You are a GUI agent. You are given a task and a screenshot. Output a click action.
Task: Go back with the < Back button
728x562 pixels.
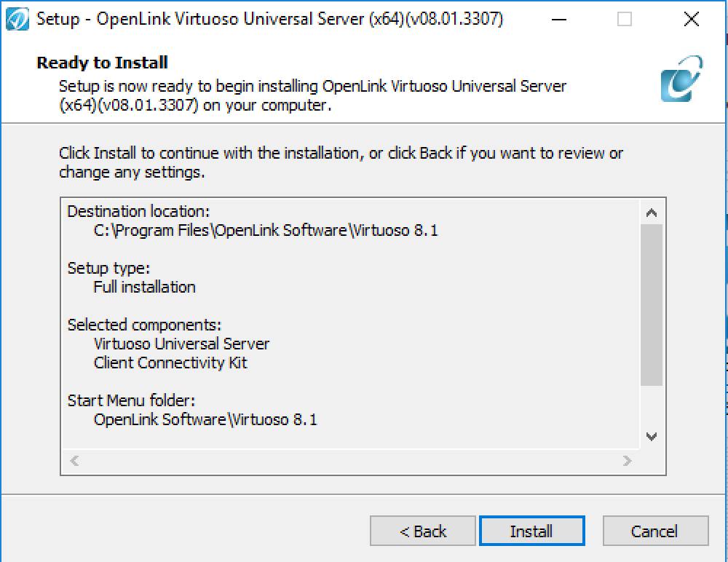[x=422, y=531]
